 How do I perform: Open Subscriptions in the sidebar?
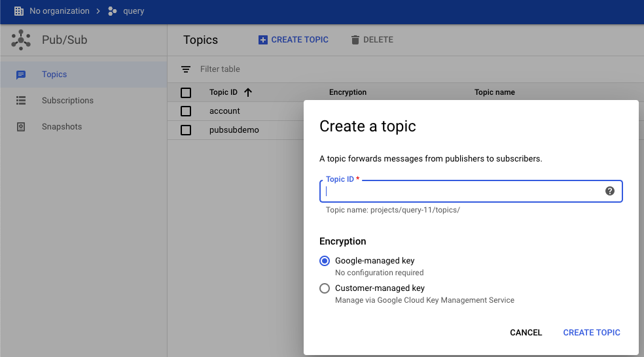[83, 101]
